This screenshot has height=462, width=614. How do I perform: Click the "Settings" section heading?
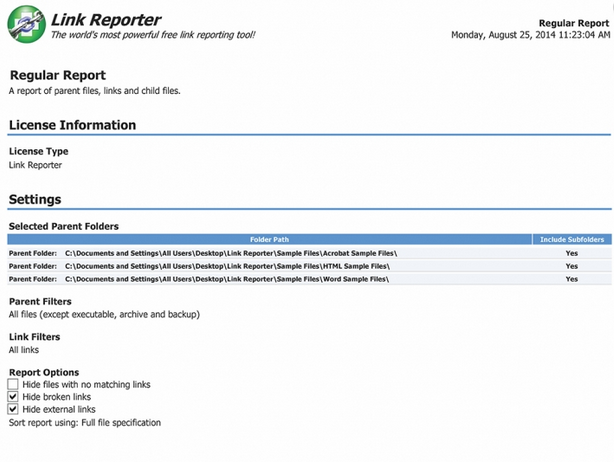pos(35,199)
